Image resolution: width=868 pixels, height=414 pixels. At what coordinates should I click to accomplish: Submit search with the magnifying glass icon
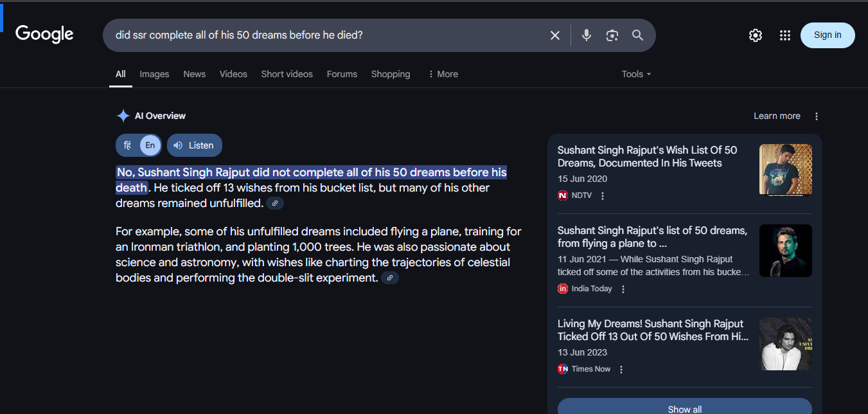point(637,35)
